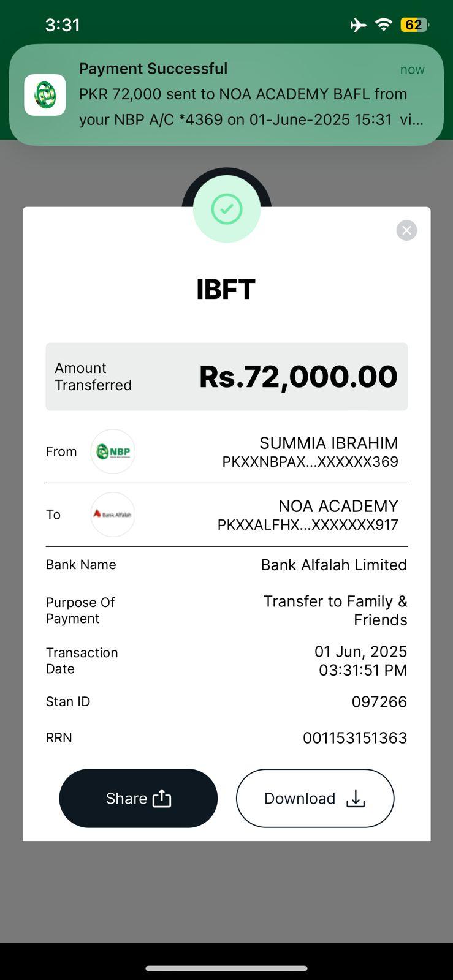This screenshot has height=980, width=453.
Task: Close the IBFT receipt dialog
Action: (406, 230)
